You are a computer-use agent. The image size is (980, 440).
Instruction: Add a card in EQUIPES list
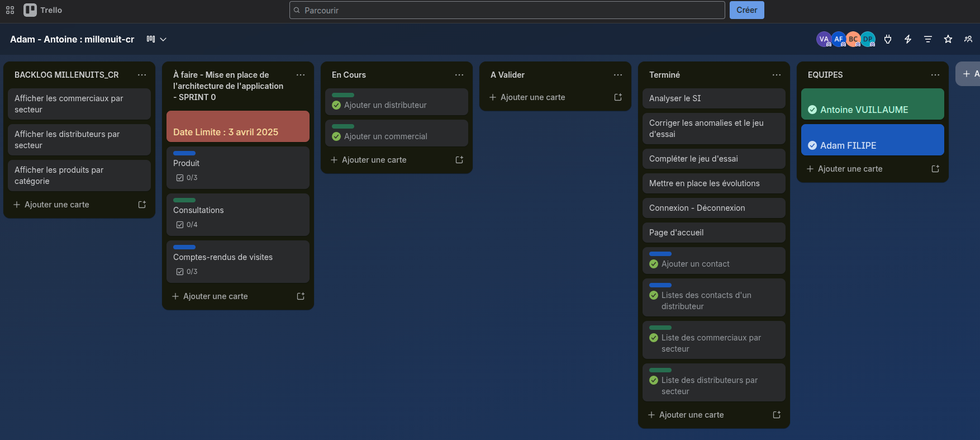pos(863,169)
